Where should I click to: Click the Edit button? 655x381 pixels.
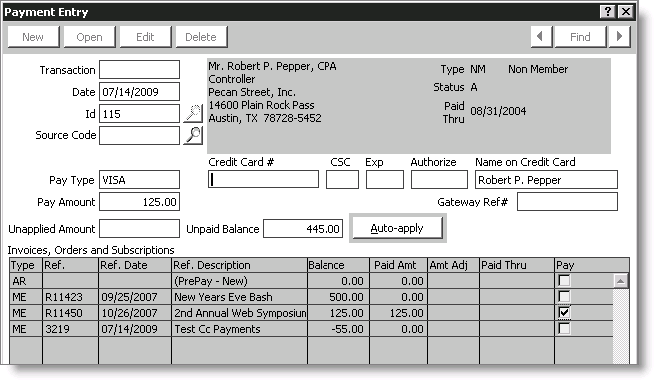point(145,37)
